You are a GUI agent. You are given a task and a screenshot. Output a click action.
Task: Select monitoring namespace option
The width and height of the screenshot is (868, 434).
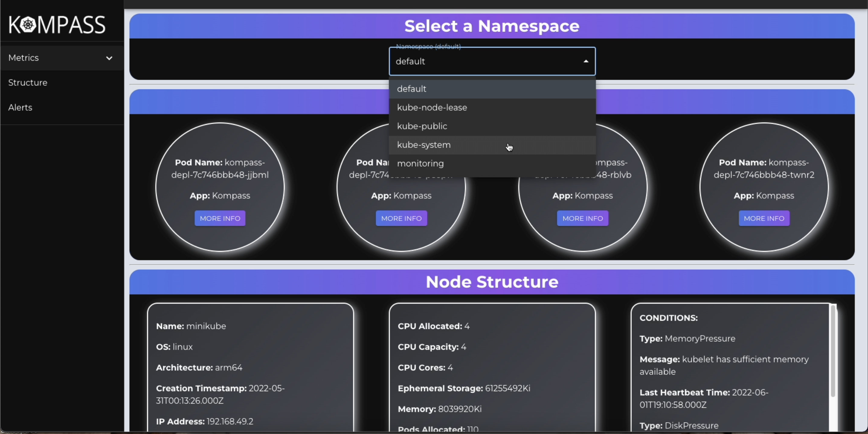pos(492,164)
